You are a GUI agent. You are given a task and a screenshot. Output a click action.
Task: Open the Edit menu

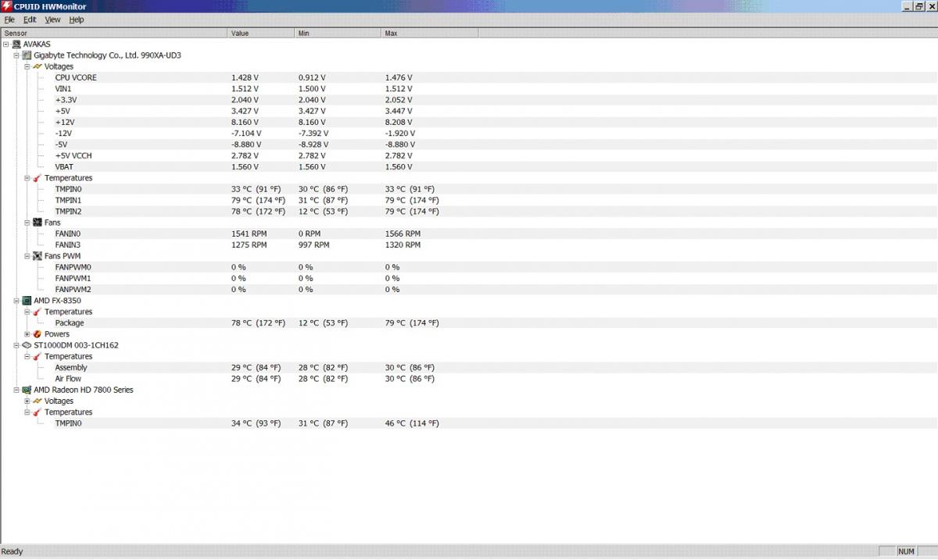coord(30,20)
